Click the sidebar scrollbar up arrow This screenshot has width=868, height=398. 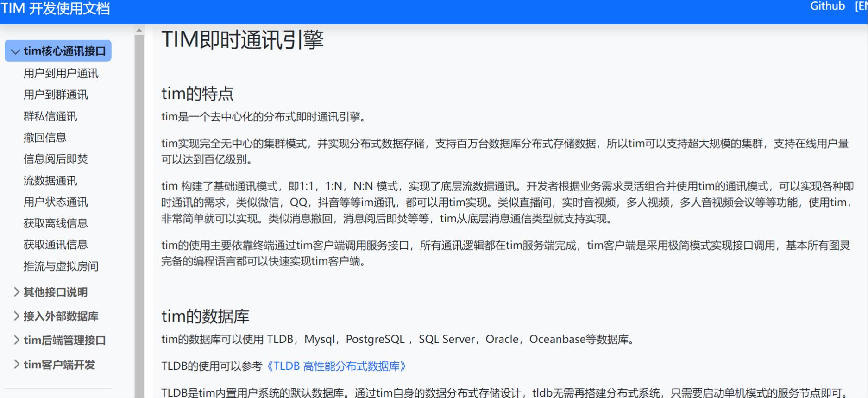(139, 30)
